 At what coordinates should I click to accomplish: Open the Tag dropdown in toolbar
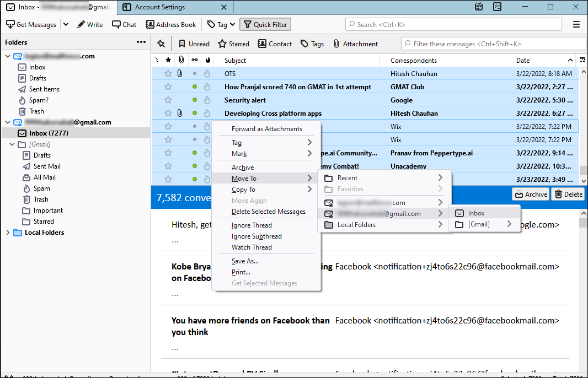tap(221, 24)
